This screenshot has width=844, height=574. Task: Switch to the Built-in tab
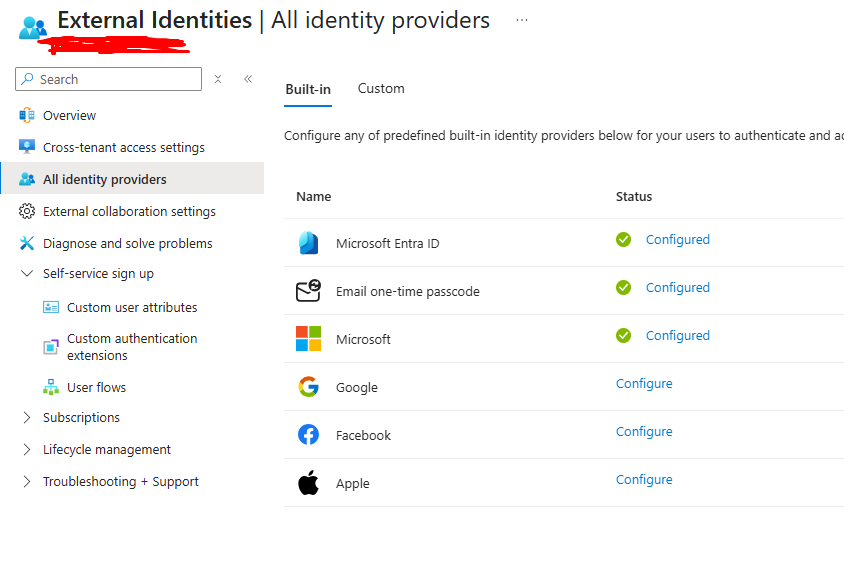[x=308, y=89]
